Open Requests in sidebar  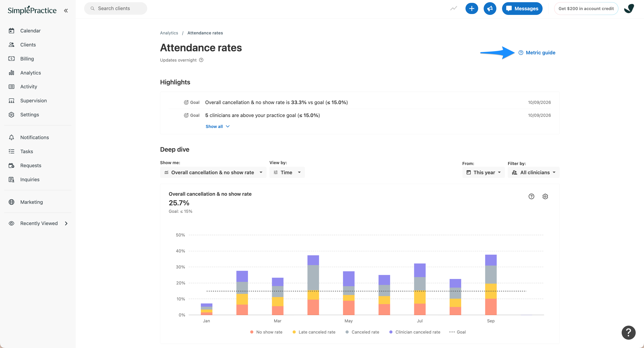31,166
